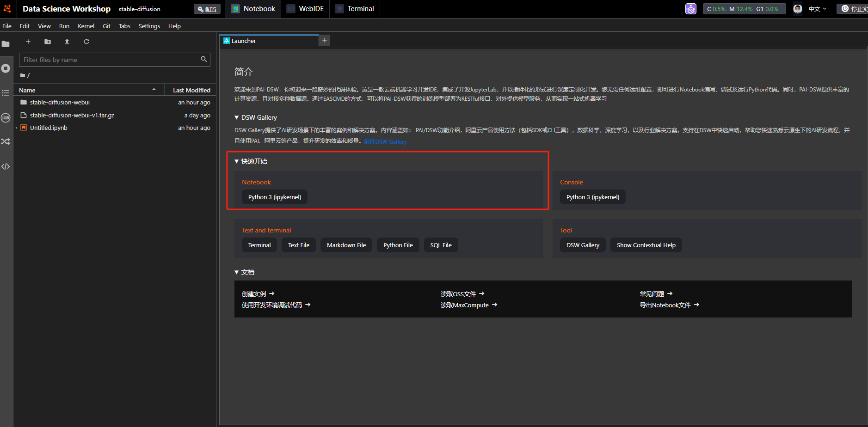Open DSW Gallery from the Tool section
868x427 pixels.
click(x=583, y=245)
